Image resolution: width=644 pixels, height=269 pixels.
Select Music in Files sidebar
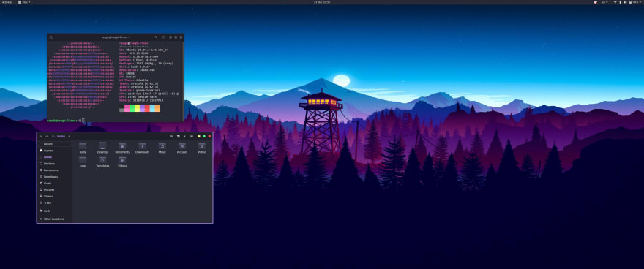pos(54,183)
